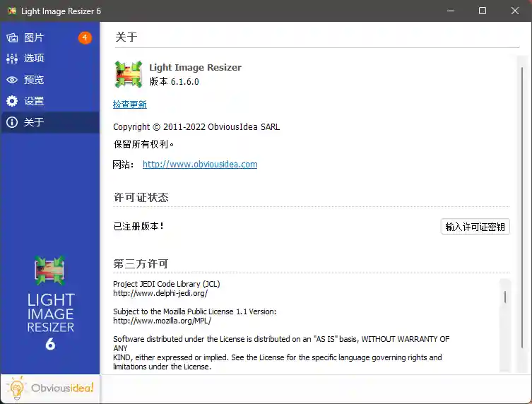532x404 pixels.
Task: Click the orange badge showing 4
Action: tap(85, 37)
